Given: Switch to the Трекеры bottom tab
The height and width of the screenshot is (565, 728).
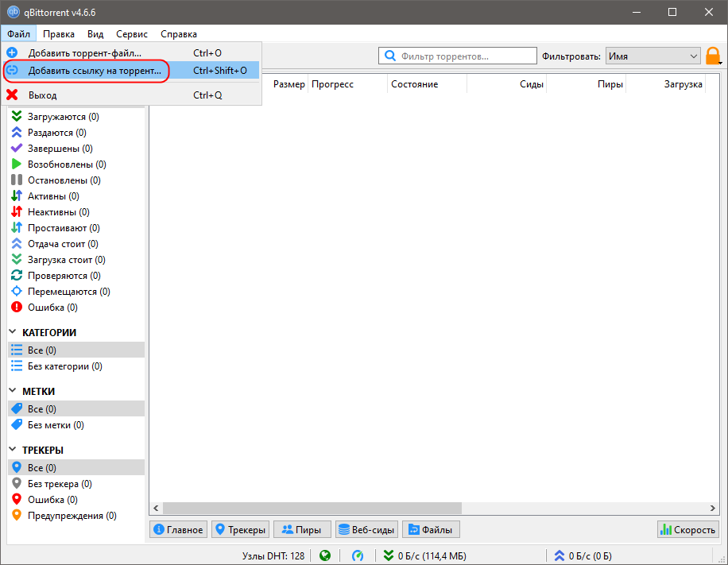Looking at the screenshot, I should click(241, 529).
